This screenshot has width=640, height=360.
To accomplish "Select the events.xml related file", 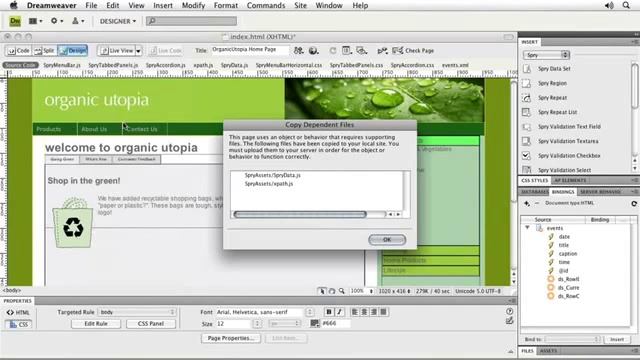I will [x=455, y=65].
